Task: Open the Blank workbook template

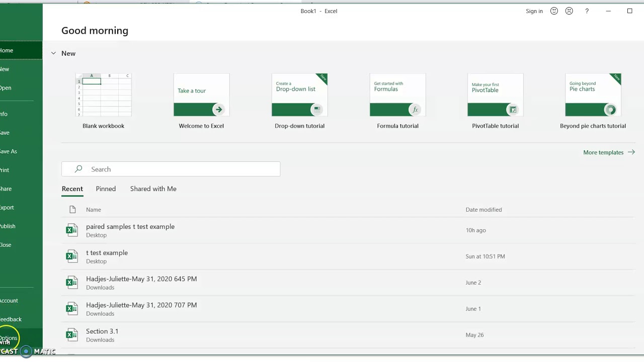Action: coord(103,101)
